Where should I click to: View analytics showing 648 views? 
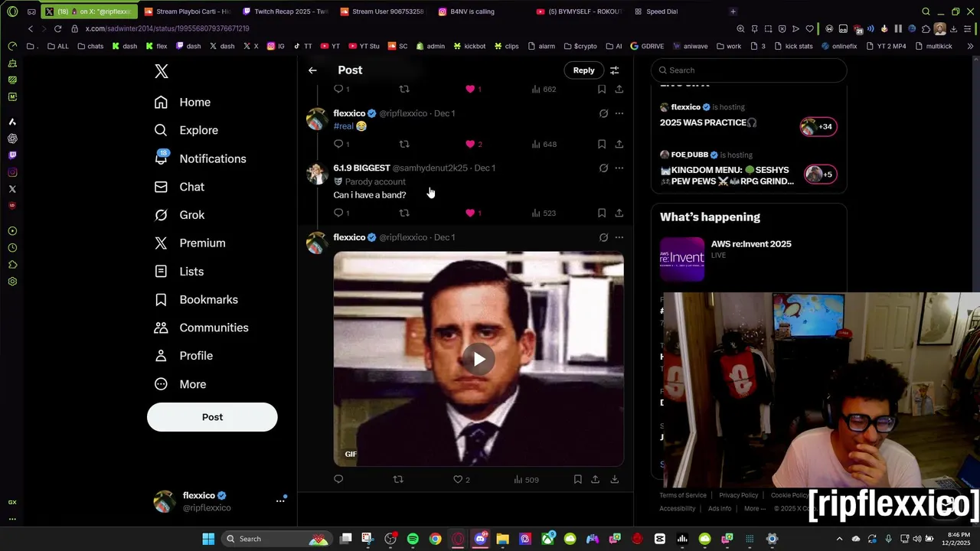(x=544, y=144)
